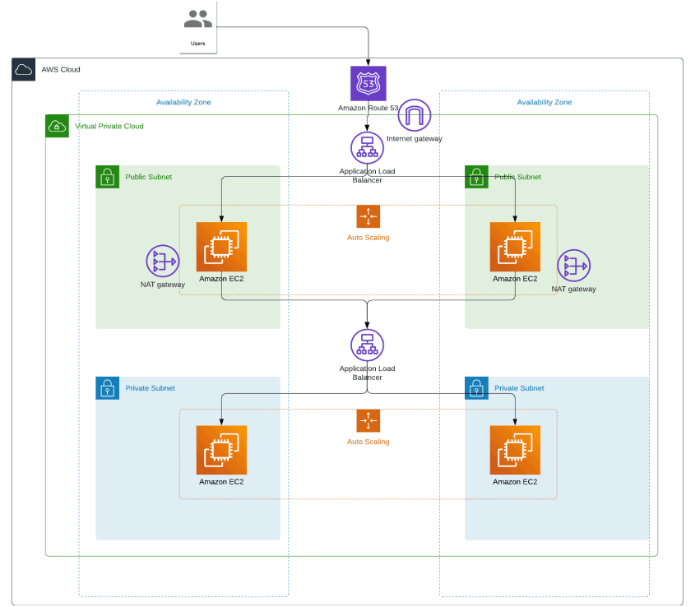Select the top Application Load Balancer icon
700x607 pixels.
click(367, 148)
